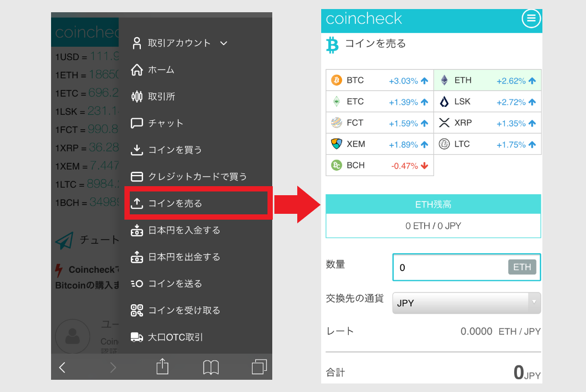Click the QR code icon for コインを受け取る
Screen dimensions: 586x392
click(137, 310)
